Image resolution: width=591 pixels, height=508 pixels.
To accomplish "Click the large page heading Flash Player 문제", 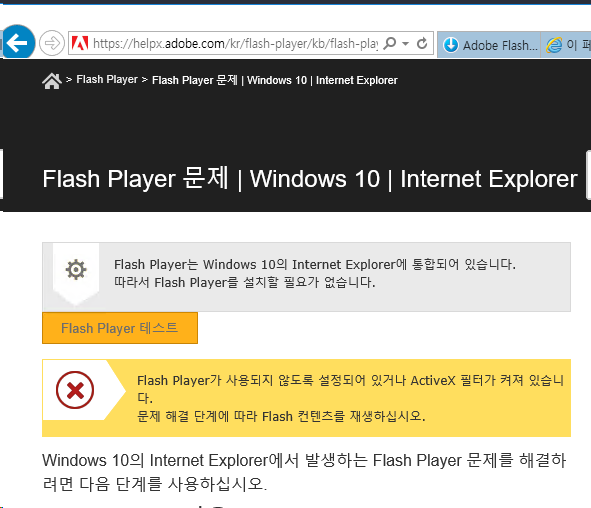I will click(x=309, y=178).
